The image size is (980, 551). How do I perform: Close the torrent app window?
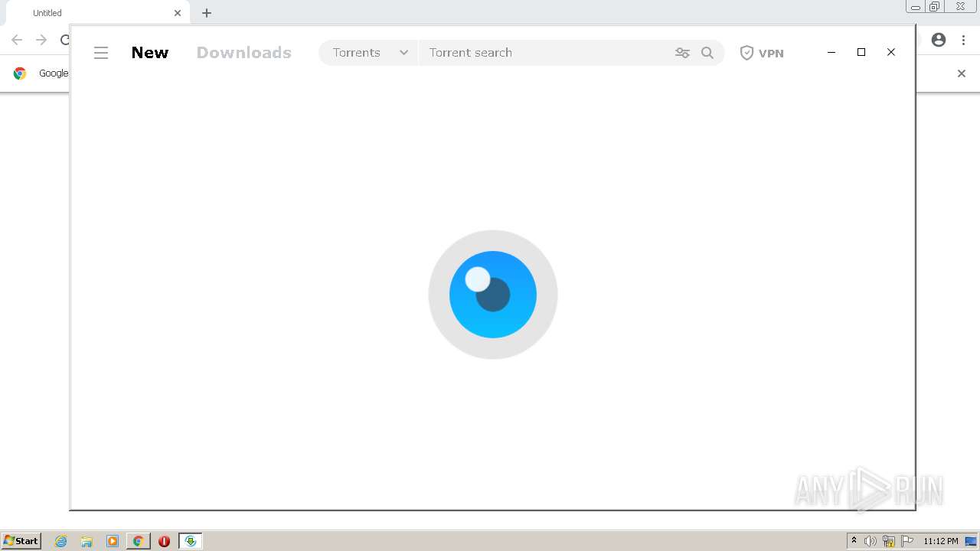[891, 52]
